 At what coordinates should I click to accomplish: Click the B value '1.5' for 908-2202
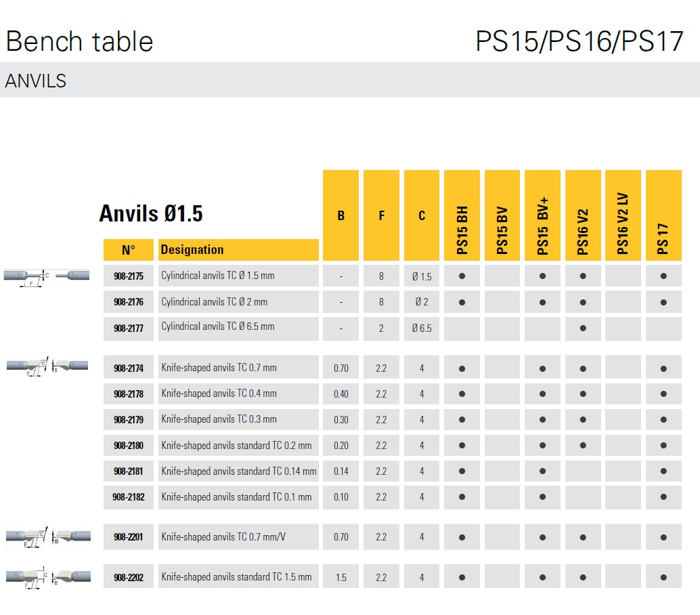click(341, 578)
